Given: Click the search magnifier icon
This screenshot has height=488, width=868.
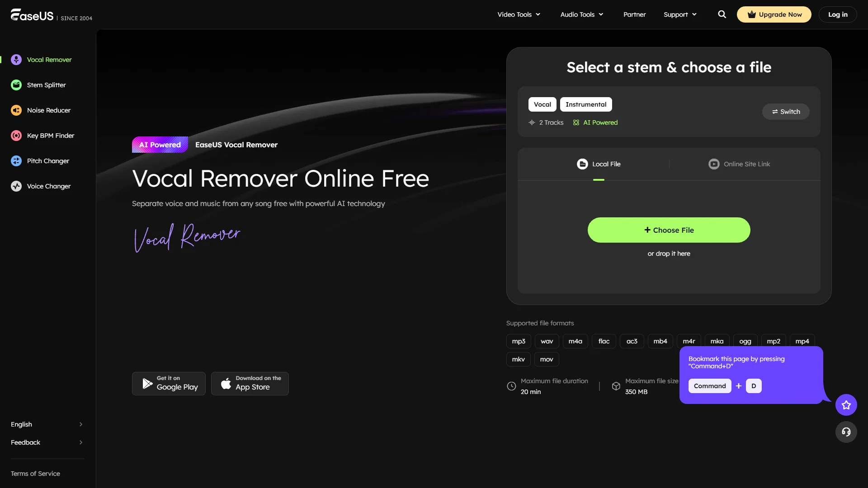Looking at the screenshot, I should (x=722, y=14).
